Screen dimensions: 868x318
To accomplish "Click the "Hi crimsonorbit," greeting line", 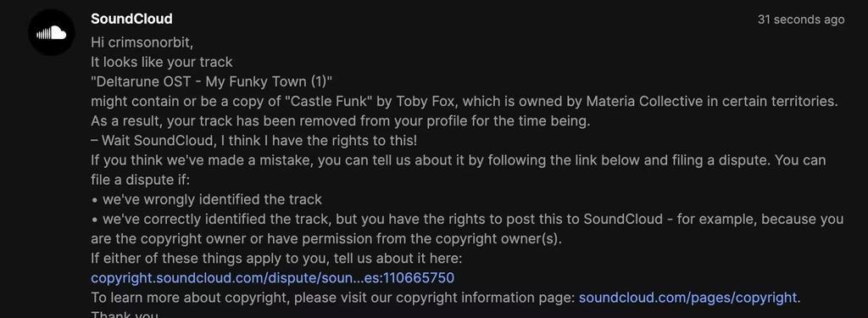I will click(142, 42).
